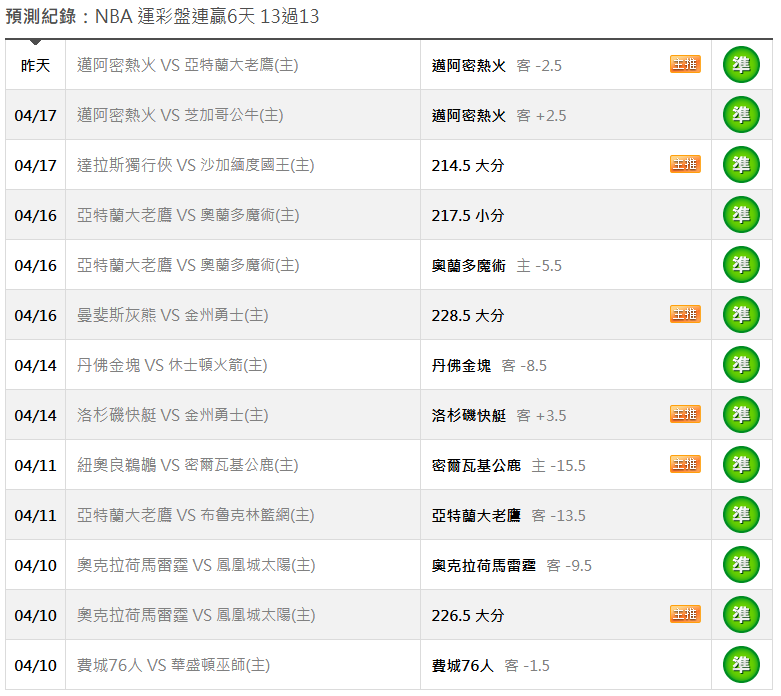
Task: Select the prediction 奧克拉荷馬雷霆 客 -9.5
Action: click(512, 566)
